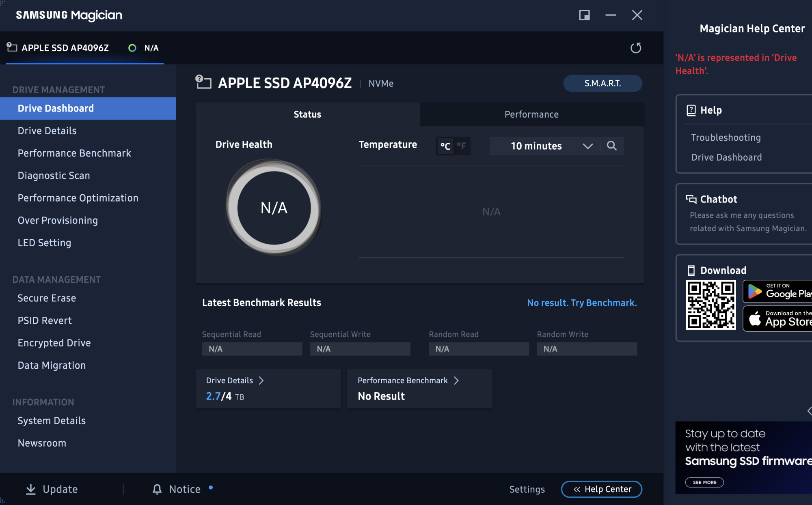Click the Chatbot speech bubble icon
Viewport: 812px width, 505px height.
click(691, 199)
